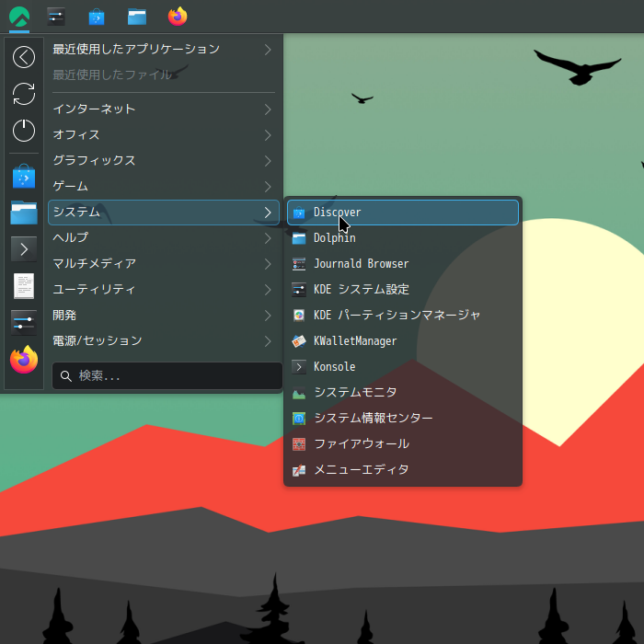The height and width of the screenshot is (644, 644).
Task: Click the back arrow icon in sidebar
Action: pyautogui.click(x=24, y=57)
